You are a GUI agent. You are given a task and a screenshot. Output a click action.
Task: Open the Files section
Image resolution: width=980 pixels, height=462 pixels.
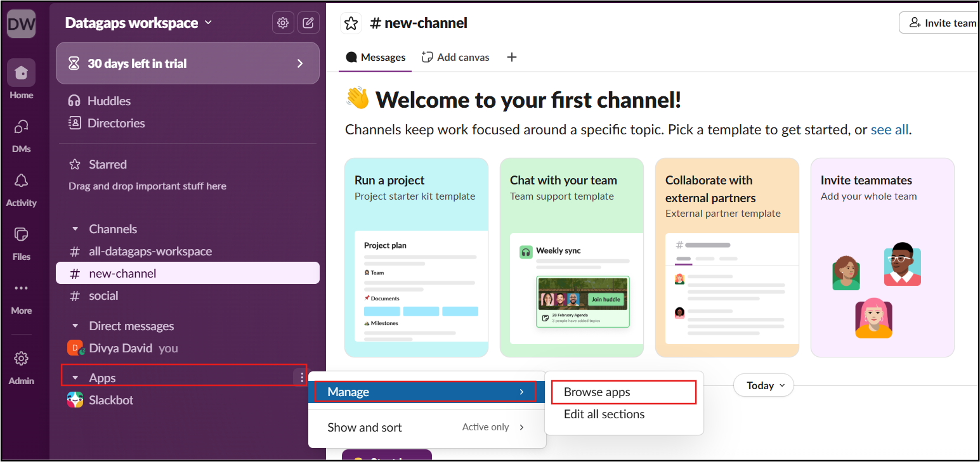(21, 242)
